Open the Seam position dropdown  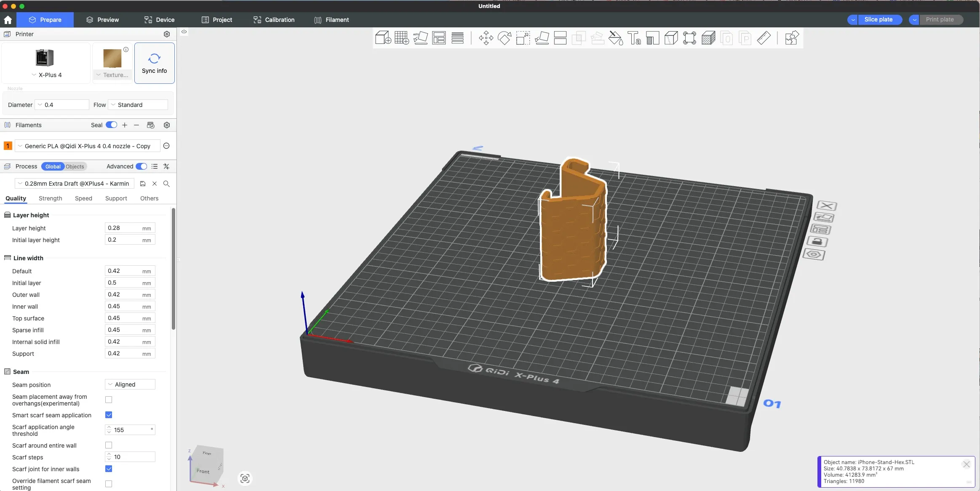pos(130,384)
